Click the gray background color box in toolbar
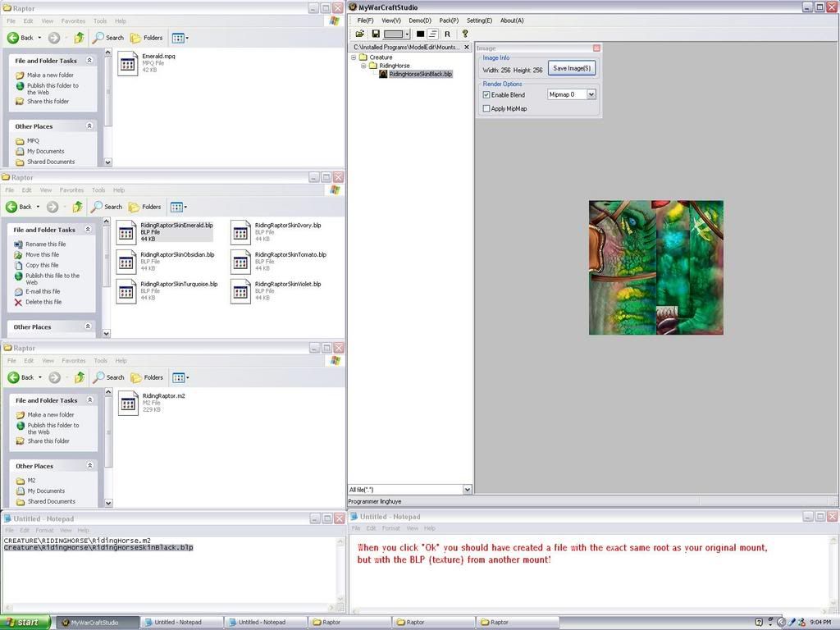This screenshot has width=840, height=630. click(393, 34)
